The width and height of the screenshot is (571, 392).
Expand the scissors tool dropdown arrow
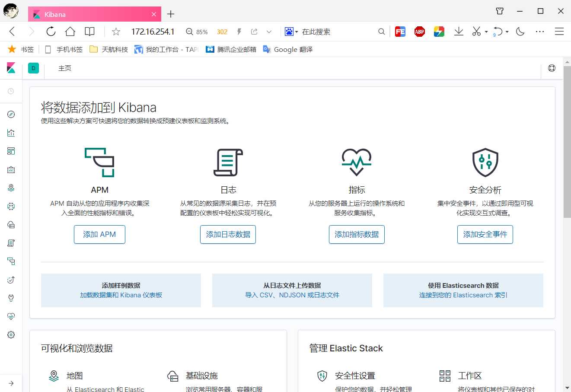click(x=486, y=32)
